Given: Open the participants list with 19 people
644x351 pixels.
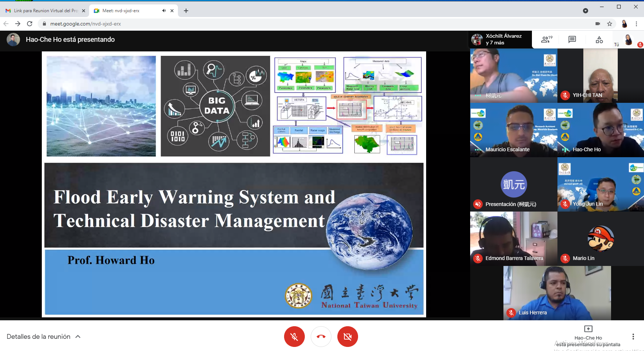Looking at the screenshot, I should (547, 39).
